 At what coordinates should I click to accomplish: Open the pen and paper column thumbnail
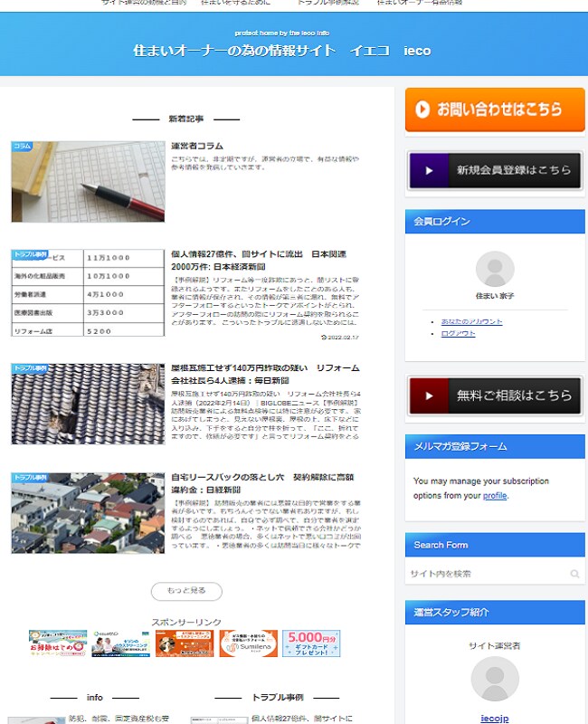pos(88,182)
